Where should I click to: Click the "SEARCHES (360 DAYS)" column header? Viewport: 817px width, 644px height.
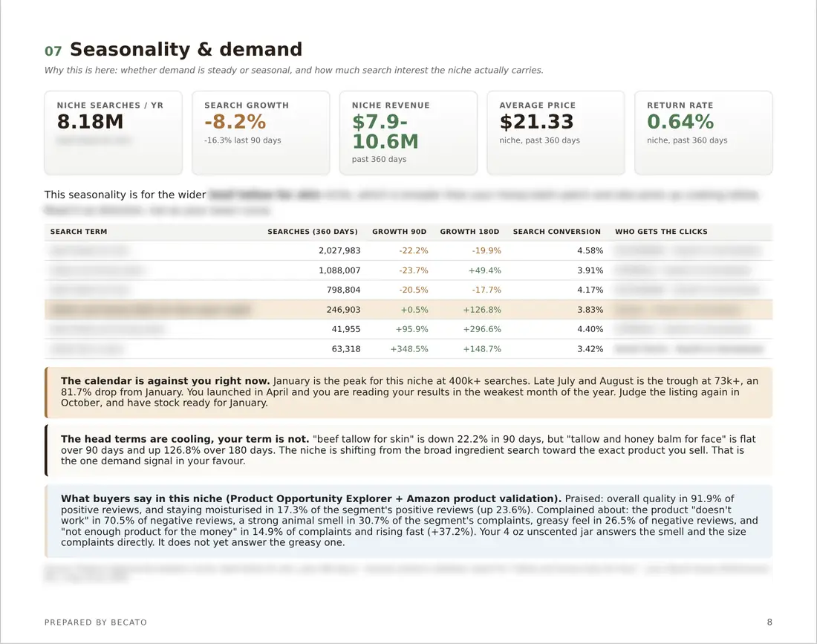pyautogui.click(x=313, y=231)
